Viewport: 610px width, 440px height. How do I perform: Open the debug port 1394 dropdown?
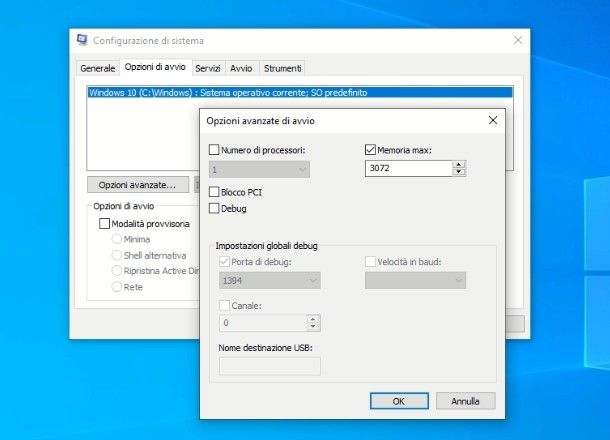coord(270,280)
